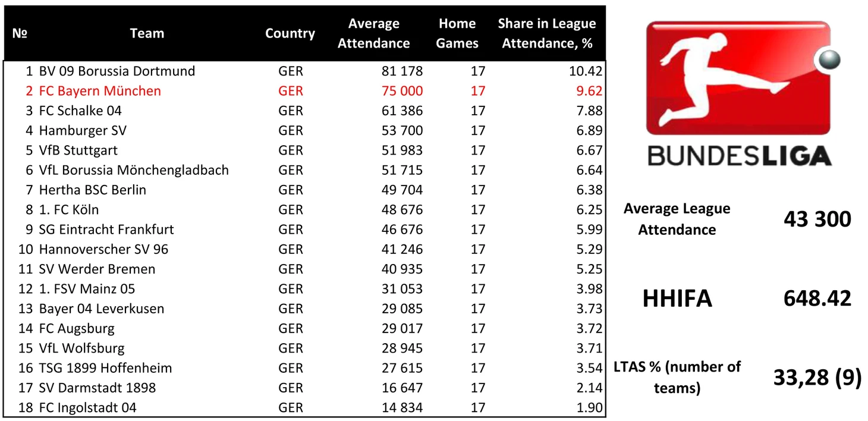This screenshot has height=421, width=868.
Task: Click the SV Werder Bremen team cell
Action: 97,269
